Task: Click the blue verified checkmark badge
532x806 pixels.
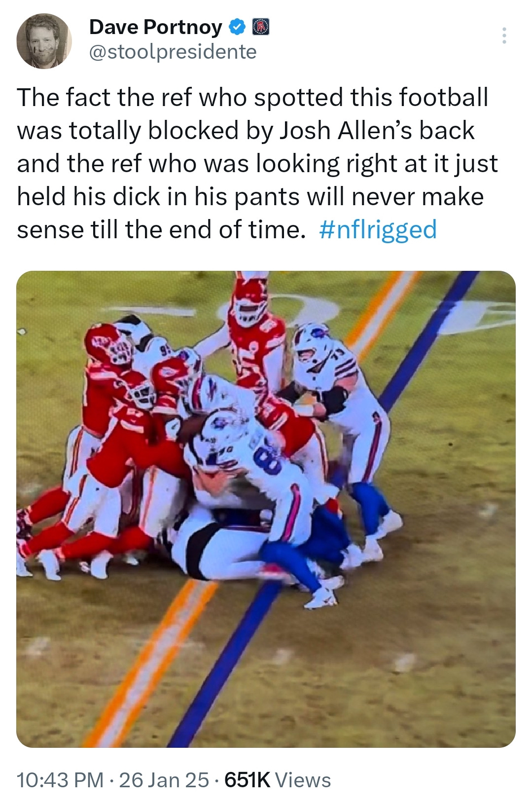Action: [238, 27]
